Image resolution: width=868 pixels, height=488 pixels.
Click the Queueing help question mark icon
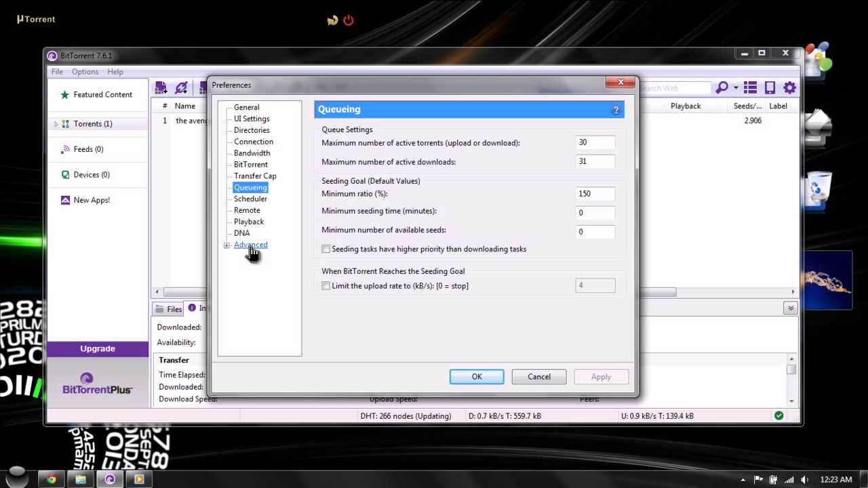[x=616, y=110]
